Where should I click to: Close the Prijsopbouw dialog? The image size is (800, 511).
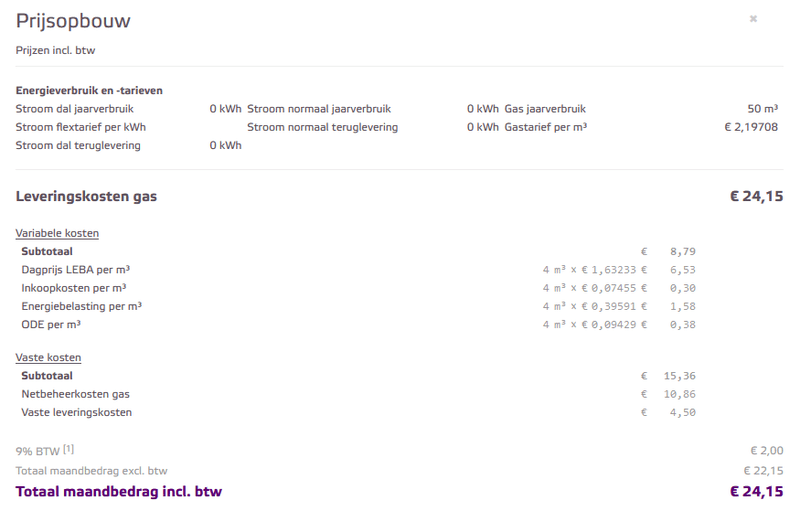pyautogui.click(x=753, y=19)
